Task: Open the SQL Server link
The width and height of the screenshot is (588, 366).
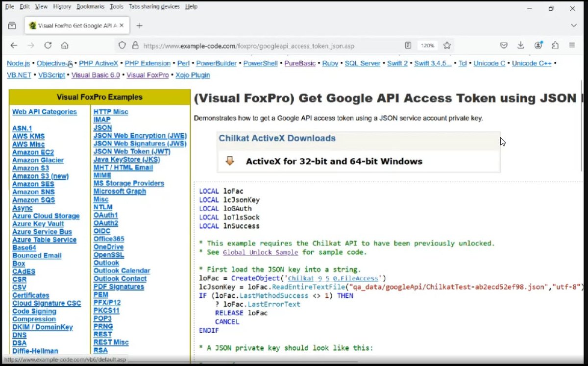Action: (x=363, y=63)
